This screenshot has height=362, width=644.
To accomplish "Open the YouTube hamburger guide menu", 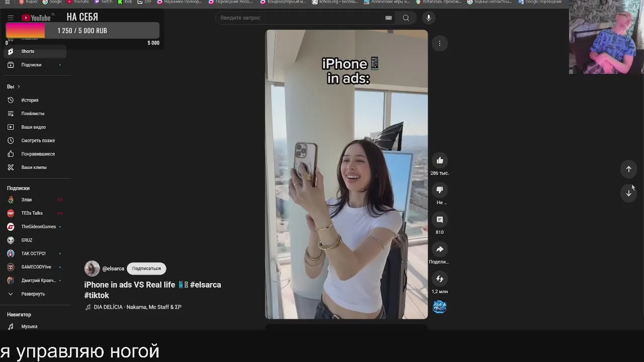I will coord(11,18).
